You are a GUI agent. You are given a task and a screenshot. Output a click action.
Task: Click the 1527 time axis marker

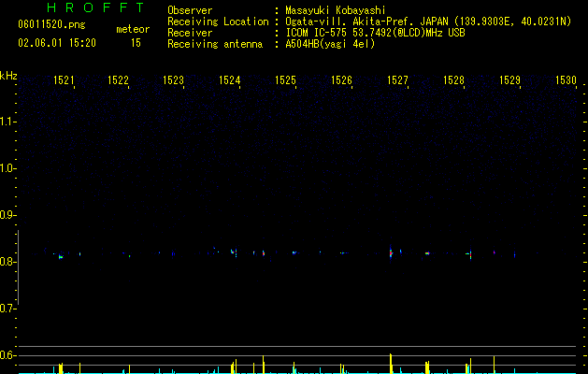pos(397,80)
